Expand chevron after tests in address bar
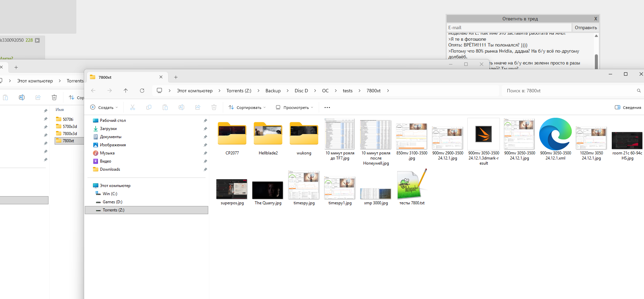644x299 pixels. click(359, 91)
